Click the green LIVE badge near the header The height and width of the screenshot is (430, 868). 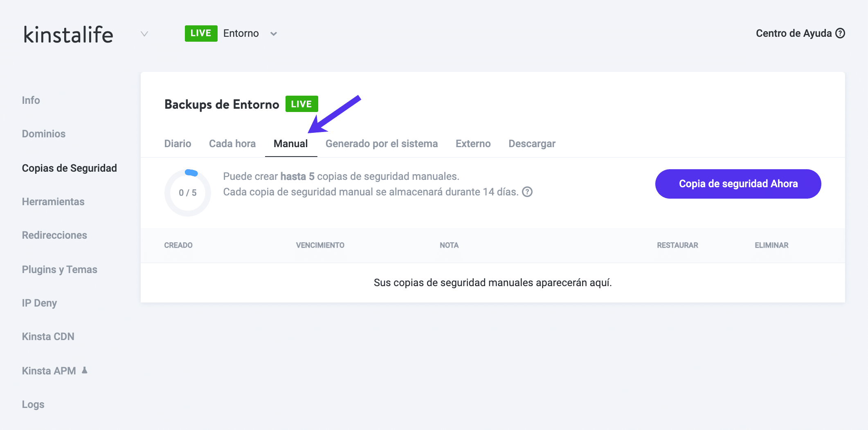point(201,33)
